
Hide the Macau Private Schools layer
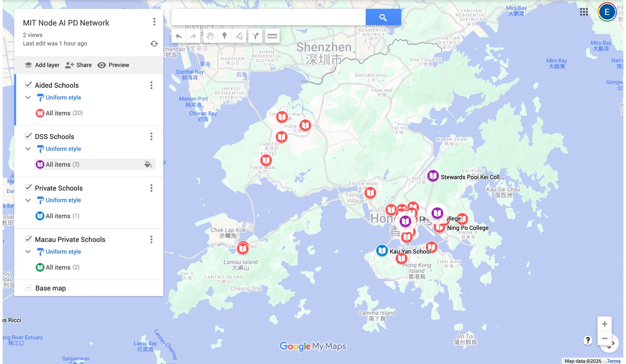point(28,239)
